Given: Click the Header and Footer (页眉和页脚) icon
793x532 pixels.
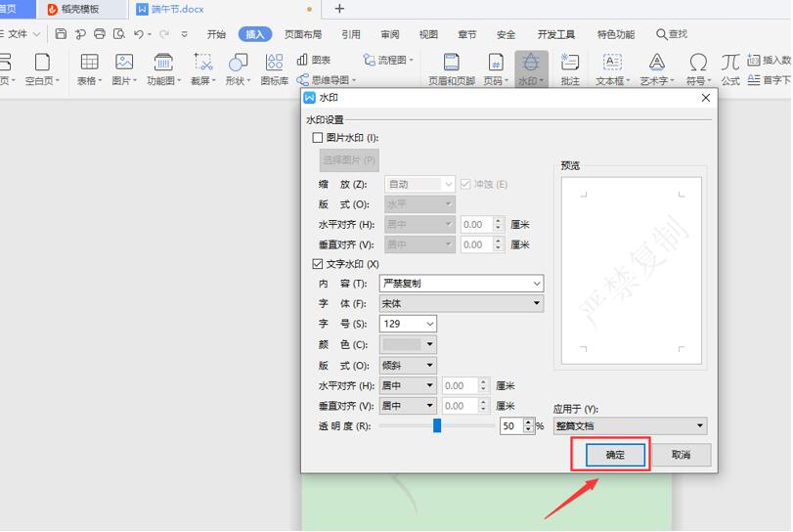Looking at the screenshot, I should point(452,64).
